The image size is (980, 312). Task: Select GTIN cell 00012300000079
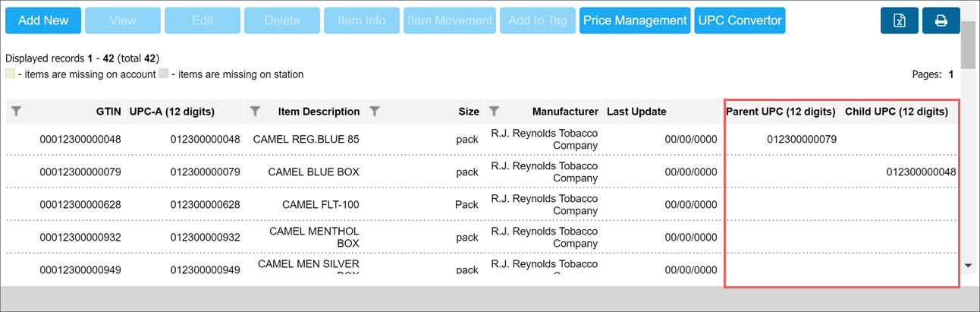tap(80, 172)
